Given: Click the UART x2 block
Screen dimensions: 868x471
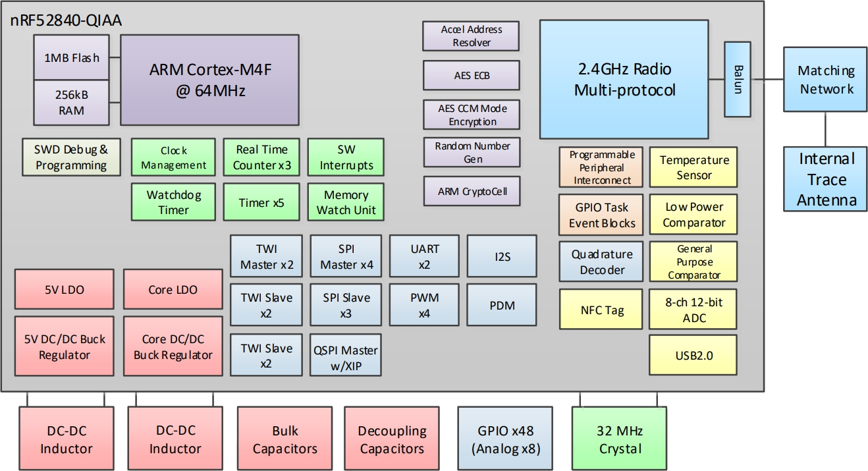Looking at the screenshot, I should (424, 257).
